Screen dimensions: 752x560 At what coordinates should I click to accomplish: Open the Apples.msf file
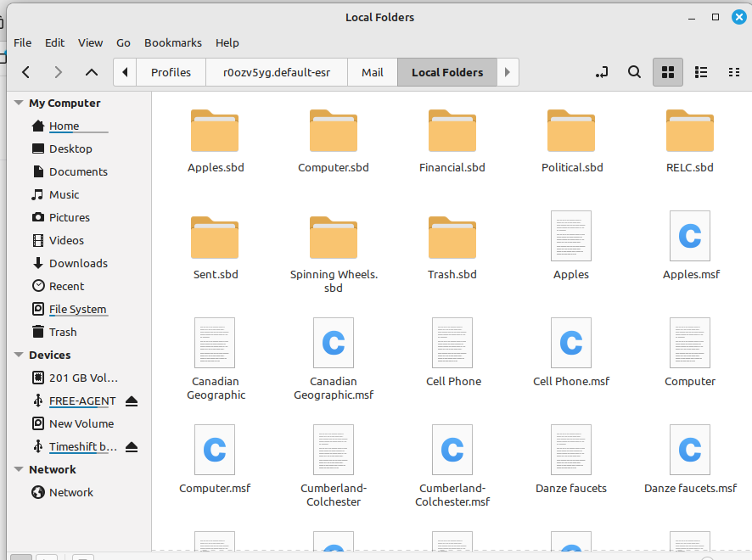tap(690, 244)
